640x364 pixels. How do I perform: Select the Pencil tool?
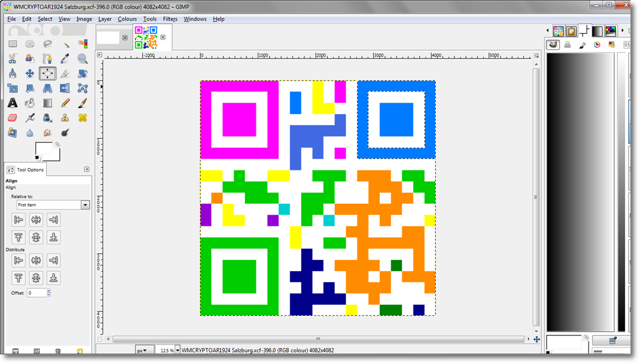(65, 103)
